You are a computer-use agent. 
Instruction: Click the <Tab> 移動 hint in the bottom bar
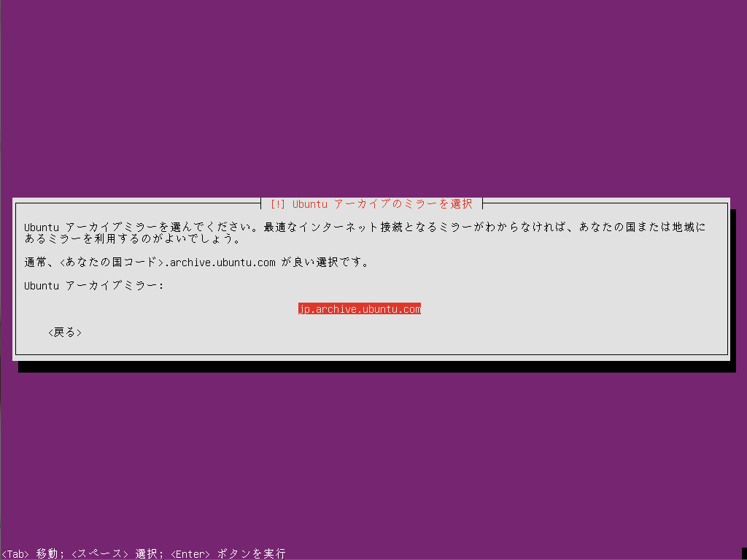tap(32, 554)
